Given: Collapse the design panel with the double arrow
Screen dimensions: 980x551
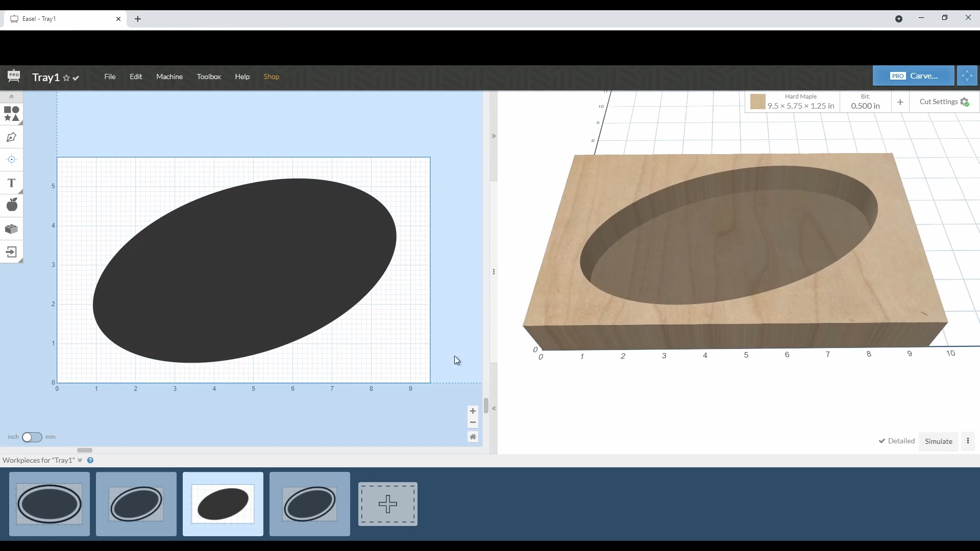Looking at the screenshot, I should point(493,136).
